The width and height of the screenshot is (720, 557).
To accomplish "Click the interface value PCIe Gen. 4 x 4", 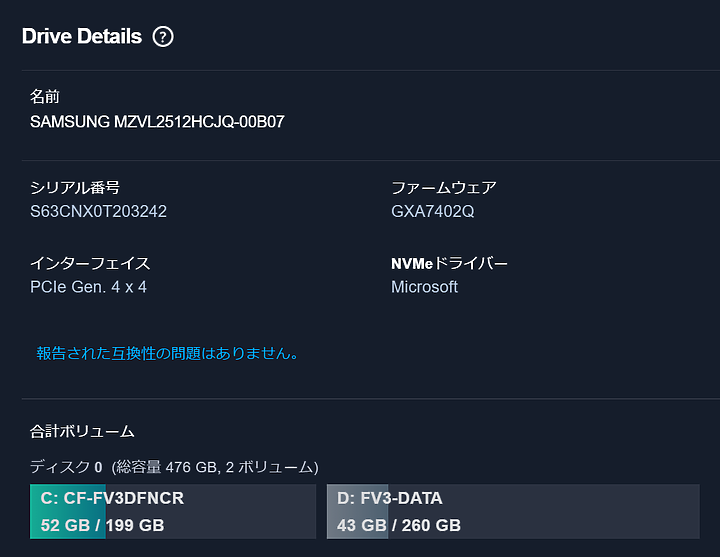I will pos(88,287).
